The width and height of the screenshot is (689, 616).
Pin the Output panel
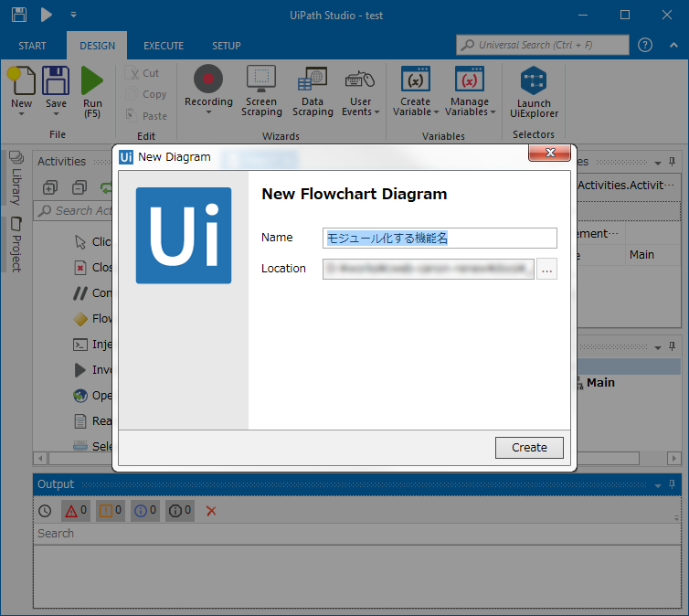672,484
